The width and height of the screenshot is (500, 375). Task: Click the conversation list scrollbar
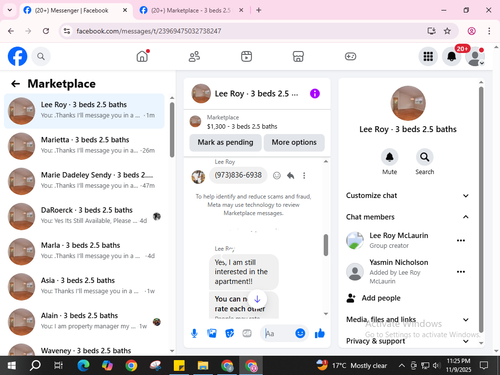pyautogui.click(x=172, y=130)
